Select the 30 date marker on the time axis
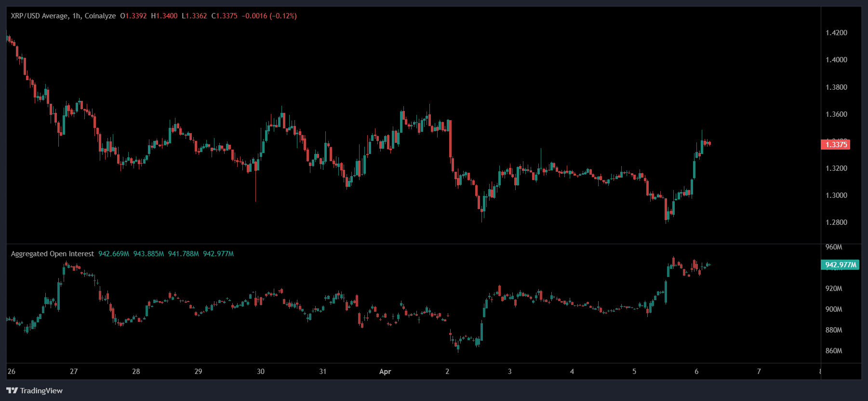This screenshot has width=868, height=401. (x=261, y=372)
